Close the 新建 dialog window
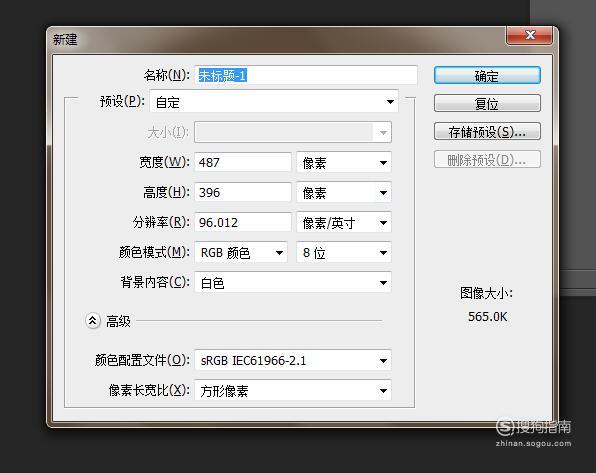Image resolution: width=596 pixels, height=473 pixels. click(529, 35)
